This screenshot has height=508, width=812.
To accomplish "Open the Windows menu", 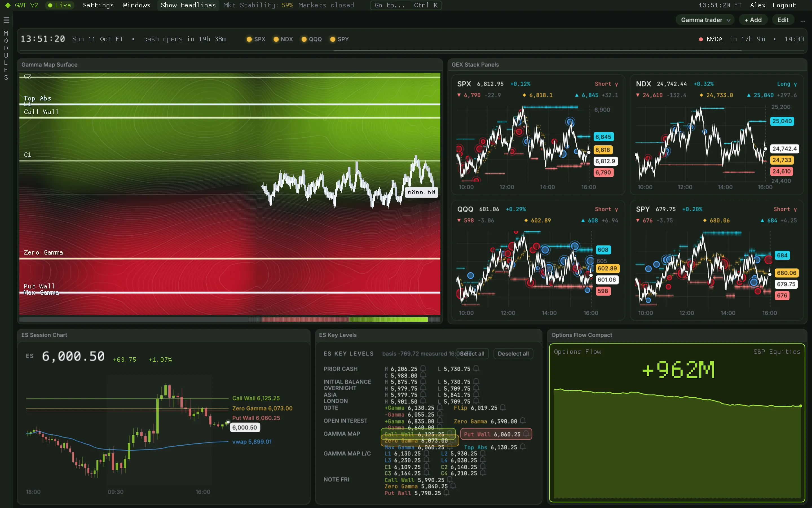I will point(136,5).
